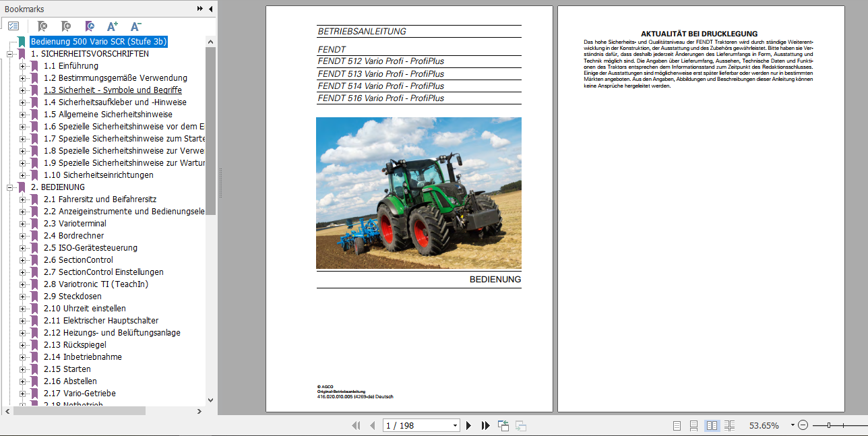This screenshot has height=436, width=868.
Task: Click the purple bookmark properties icon
Action: pyautogui.click(x=90, y=26)
